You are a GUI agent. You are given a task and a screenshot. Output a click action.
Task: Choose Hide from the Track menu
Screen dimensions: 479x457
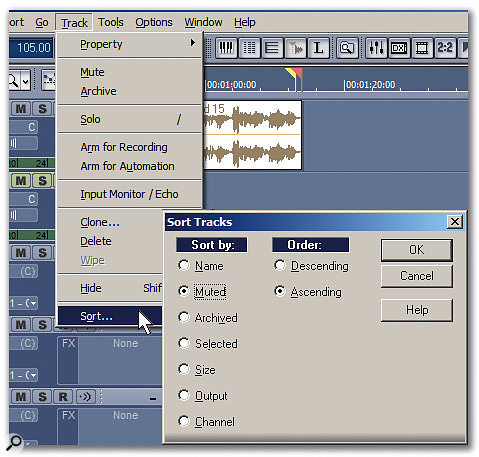point(111,288)
